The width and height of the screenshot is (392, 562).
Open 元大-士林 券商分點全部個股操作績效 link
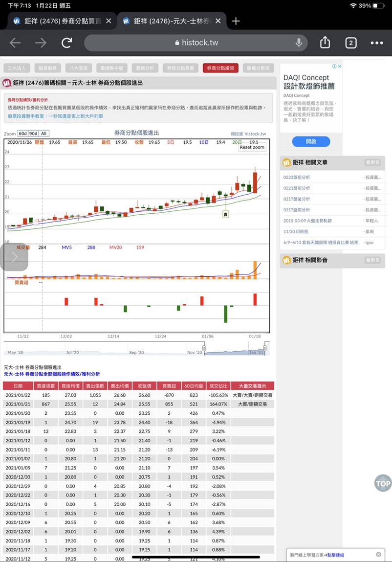[52, 374]
